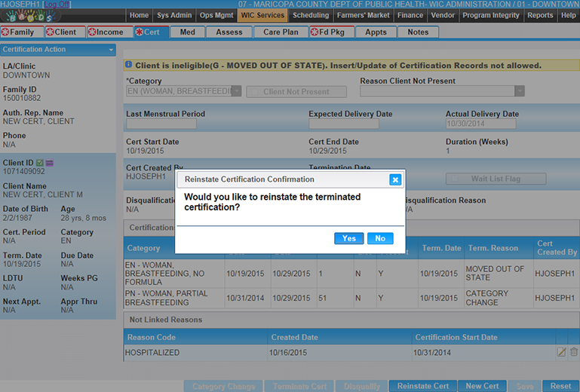Confirm reinstatement by clicking Yes
580x392 pixels.
coord(348,238)
